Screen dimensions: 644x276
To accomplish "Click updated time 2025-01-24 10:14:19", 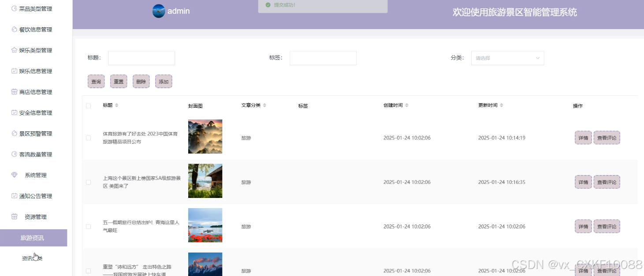I will 502,138.
